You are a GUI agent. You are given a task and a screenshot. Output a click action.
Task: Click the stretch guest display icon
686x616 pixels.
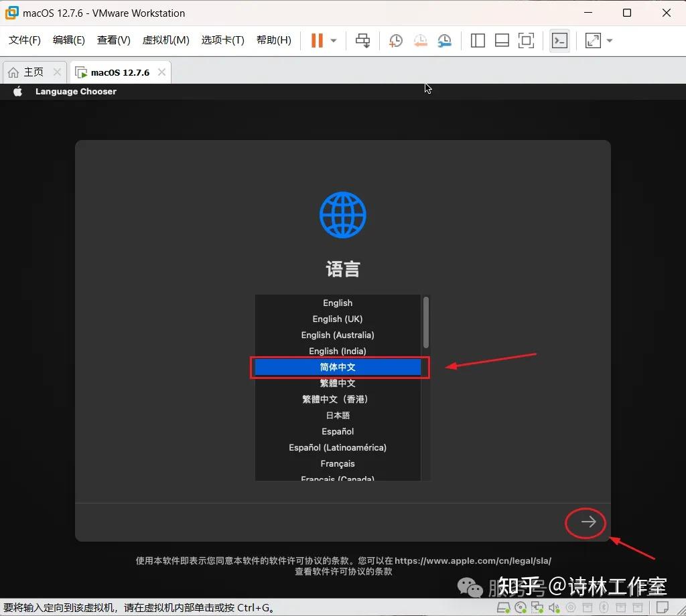pos(593,41)
